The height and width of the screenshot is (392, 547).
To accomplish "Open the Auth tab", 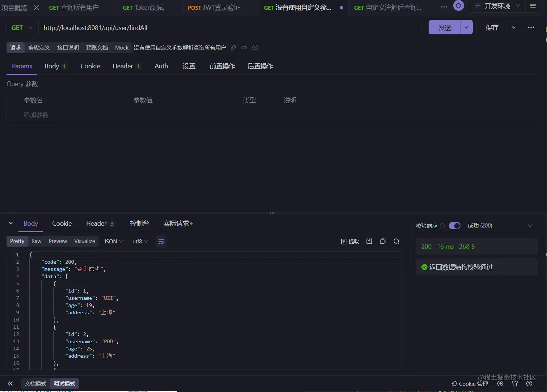I will coord(161,66).
